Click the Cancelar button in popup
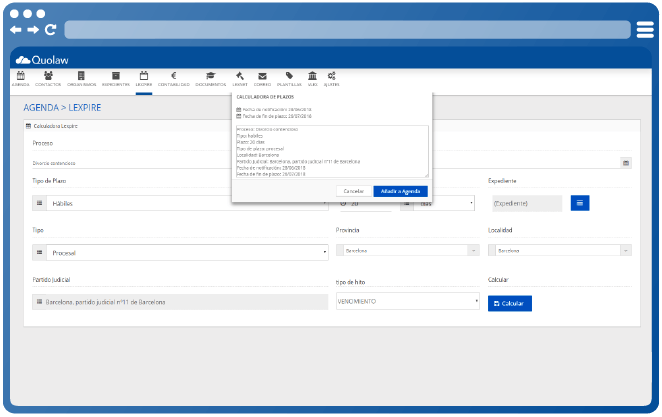 coord(354,191)
